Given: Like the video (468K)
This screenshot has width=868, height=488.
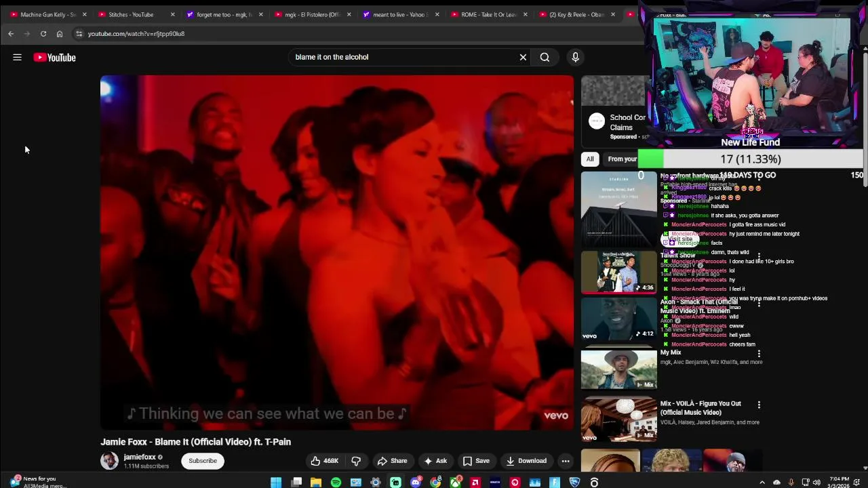Looking at the screenshot, I should tap(325, 461).
